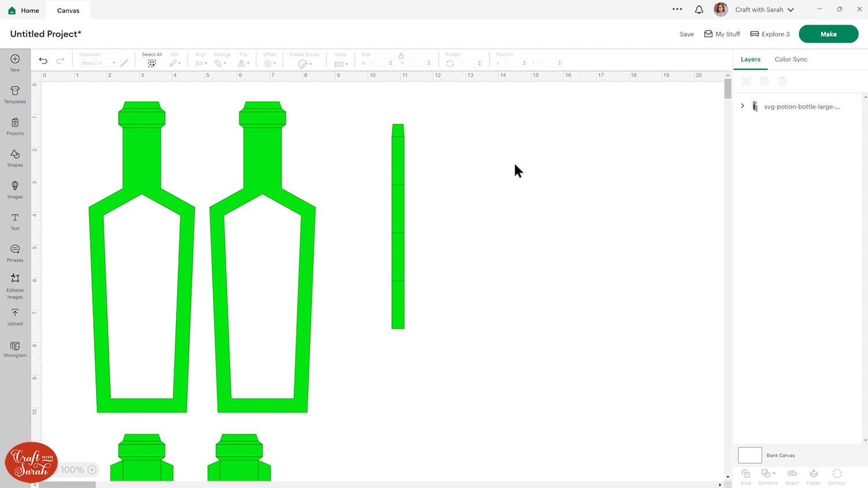The height and width of the screenshot is (488, 868).
Task: Click the green Make button
Action: [x=828, y=34]
